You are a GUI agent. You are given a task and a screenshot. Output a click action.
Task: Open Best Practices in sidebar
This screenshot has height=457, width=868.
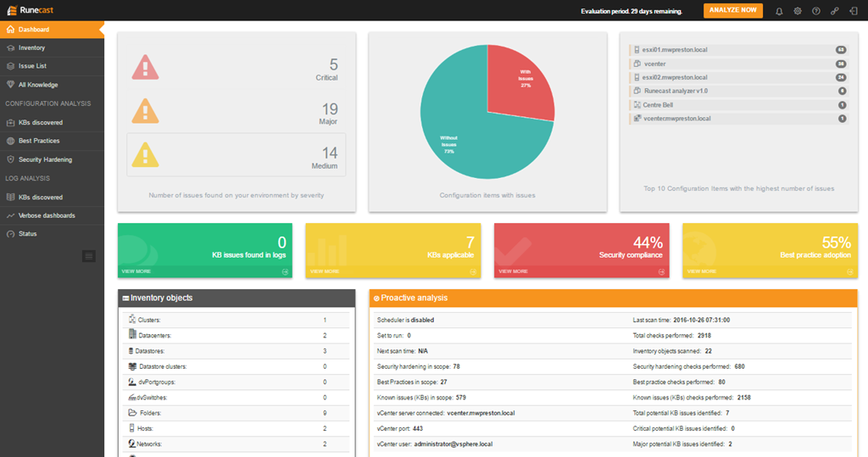[52, 141]
